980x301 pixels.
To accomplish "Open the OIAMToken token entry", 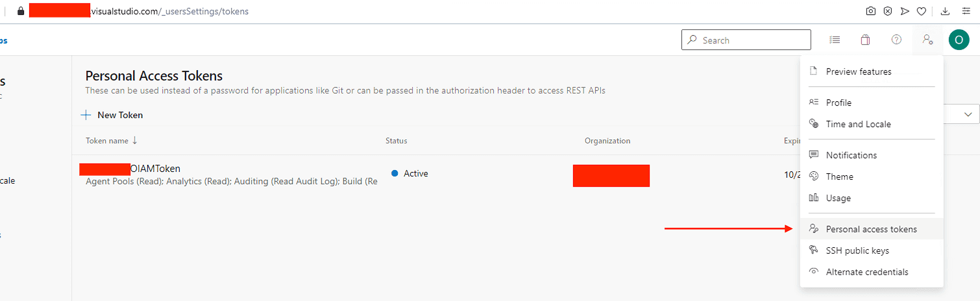I will click(x=155, y=169).
